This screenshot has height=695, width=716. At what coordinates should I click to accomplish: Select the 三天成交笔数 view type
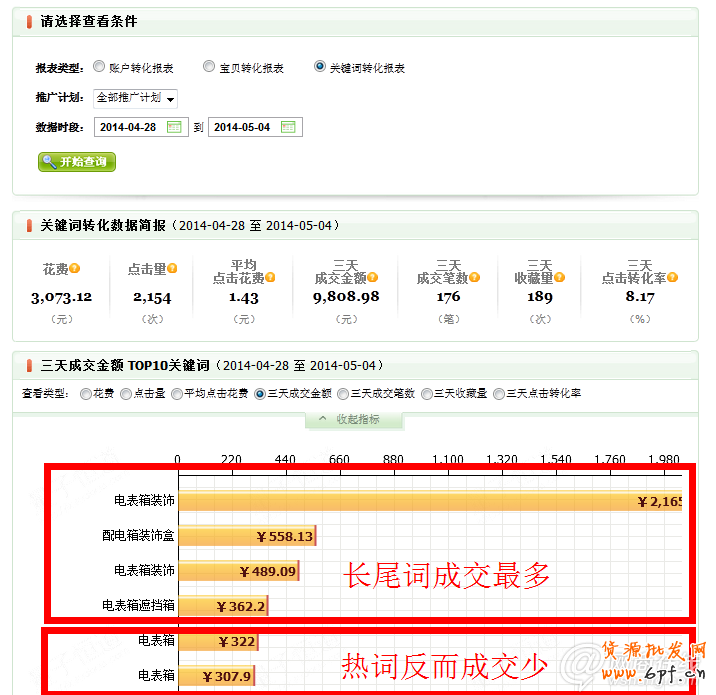click(x=343, y=394)
